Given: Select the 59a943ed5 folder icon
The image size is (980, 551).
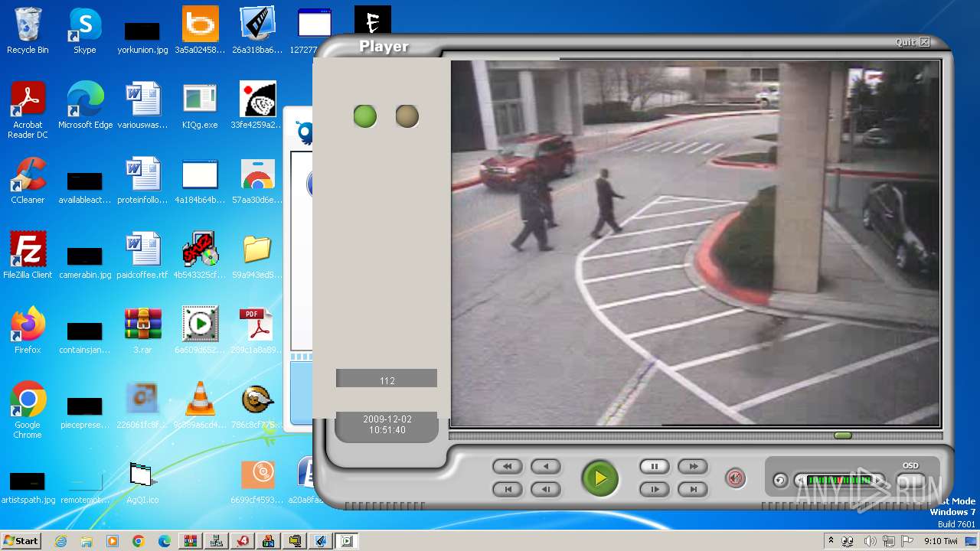Looking at the screenshot, I should click(x=257, y=256).
